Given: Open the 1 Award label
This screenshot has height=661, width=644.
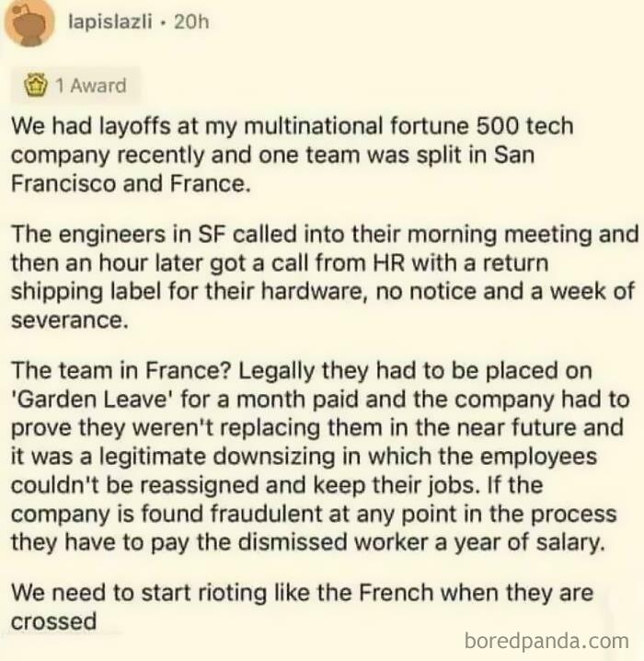Looking at the screenshot, I should coord(90,86).
